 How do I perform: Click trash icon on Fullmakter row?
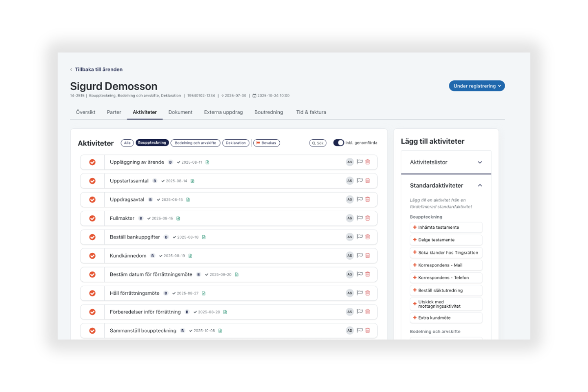click(367, 218)
